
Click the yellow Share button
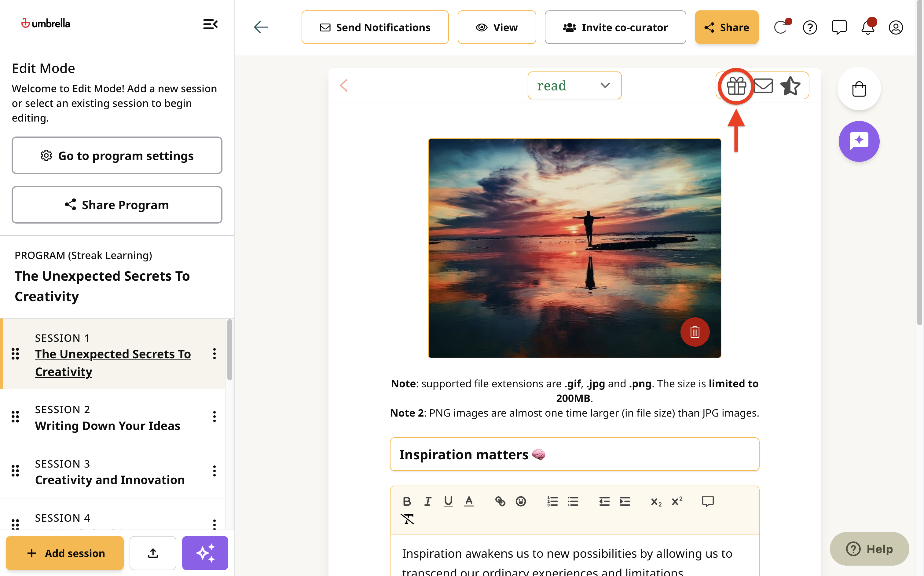coord(726,27)
